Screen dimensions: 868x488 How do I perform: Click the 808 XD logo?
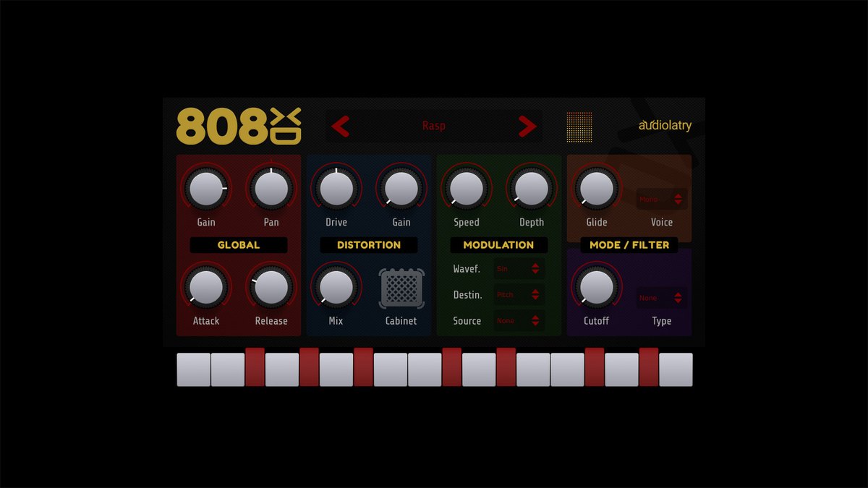point(239,126)
